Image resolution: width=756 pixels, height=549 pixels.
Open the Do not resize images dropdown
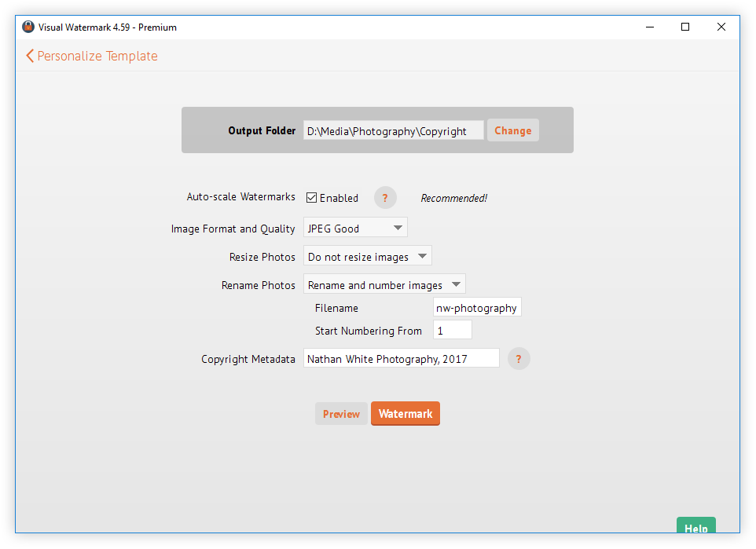pos(367,257)
